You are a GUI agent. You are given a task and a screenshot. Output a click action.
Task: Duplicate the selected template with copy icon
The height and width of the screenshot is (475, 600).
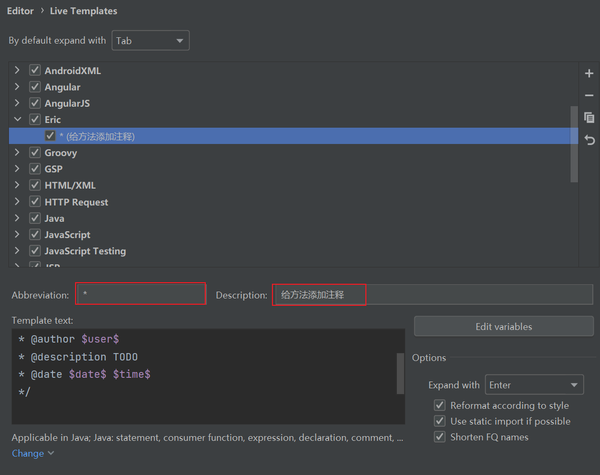589,118
